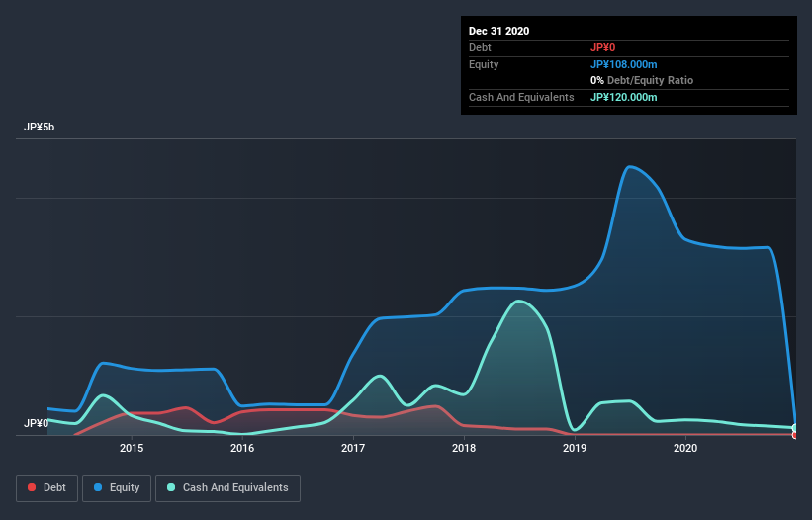Image resolution: width=812 pixels, height=520 pixels.
Task: Select the 2015 x-axis label
Action: 132,448
